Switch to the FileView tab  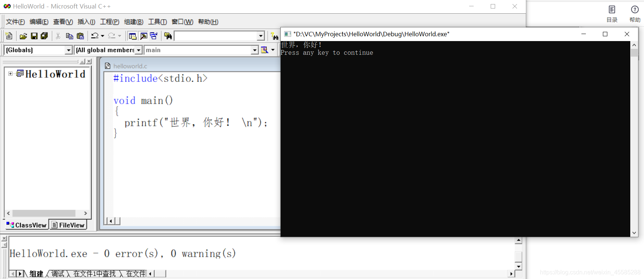68,225
